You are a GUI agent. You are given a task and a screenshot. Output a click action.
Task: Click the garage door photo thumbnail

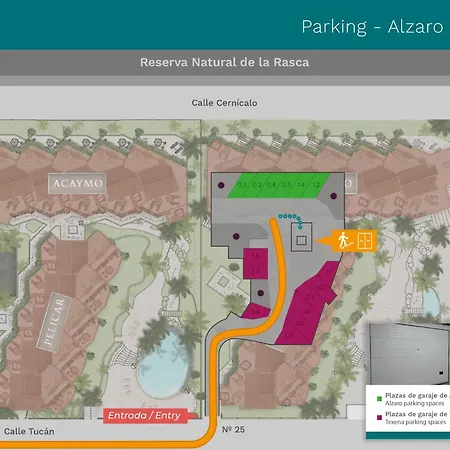[409, 354]
